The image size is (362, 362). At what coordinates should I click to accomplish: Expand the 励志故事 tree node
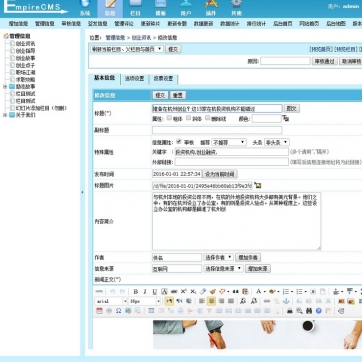pos(5,87)
